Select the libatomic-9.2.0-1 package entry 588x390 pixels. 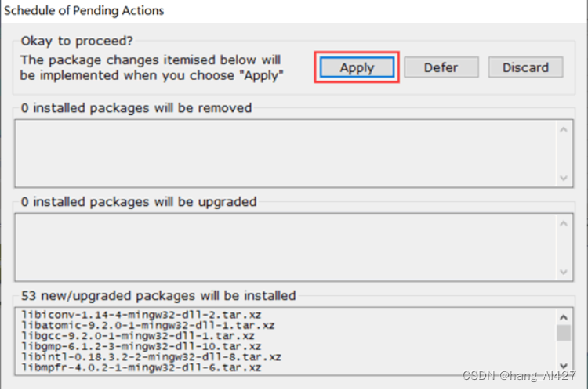147,325
